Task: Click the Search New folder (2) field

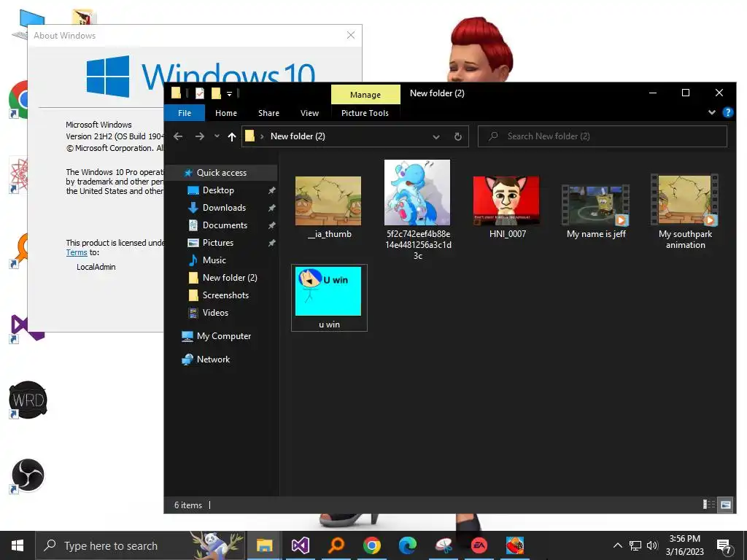Action: pyautogui.click(x=602, y=136)
